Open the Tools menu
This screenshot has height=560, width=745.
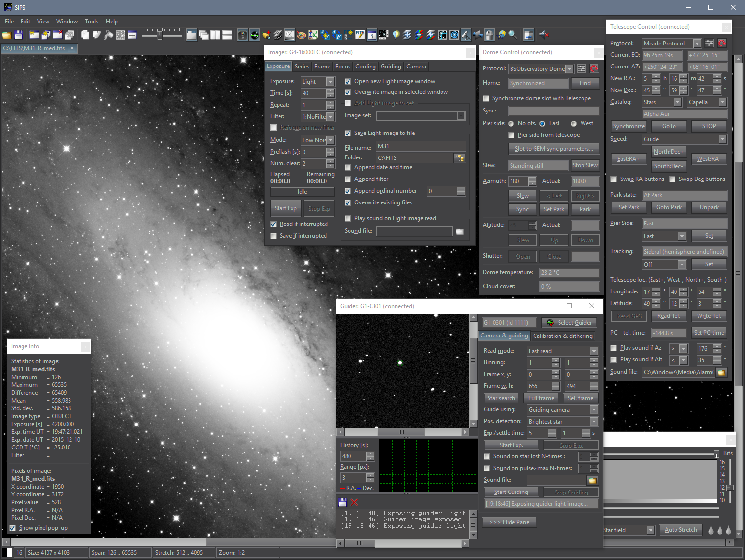click(x=91, y=22)
